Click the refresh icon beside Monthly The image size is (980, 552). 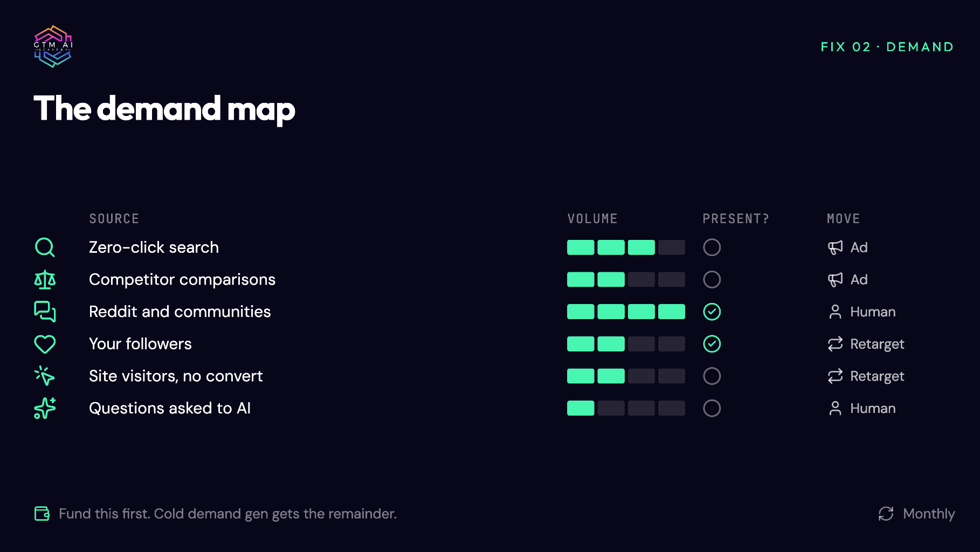pyautogui.click(x=886, y=514)
